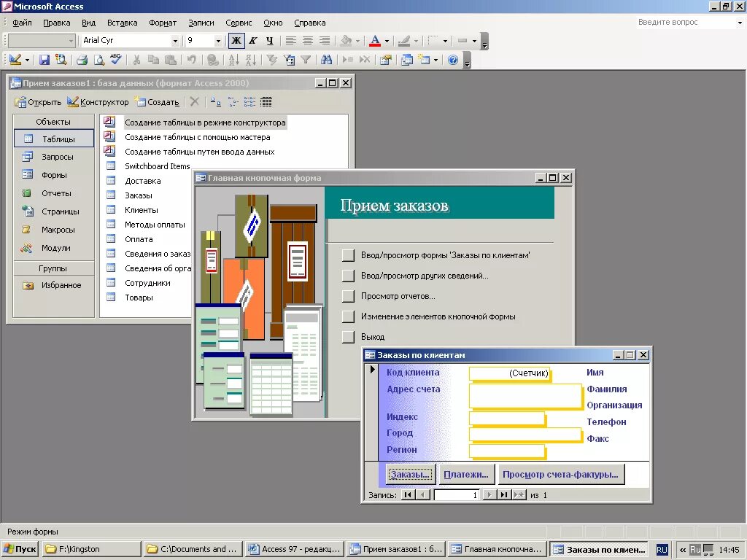Open the Сервис menu
The width and height of the screenshot is (747, 560).
pos(239,23)
